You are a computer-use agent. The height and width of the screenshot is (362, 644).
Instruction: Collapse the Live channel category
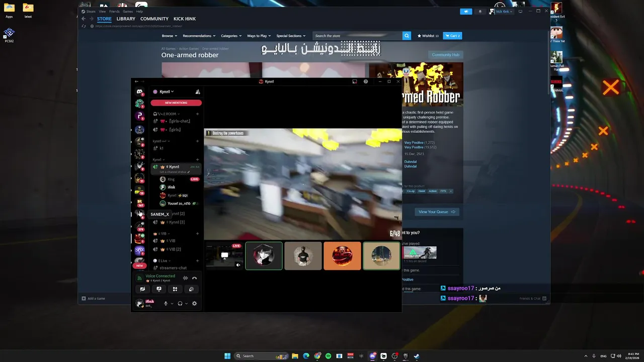[163, 260]
